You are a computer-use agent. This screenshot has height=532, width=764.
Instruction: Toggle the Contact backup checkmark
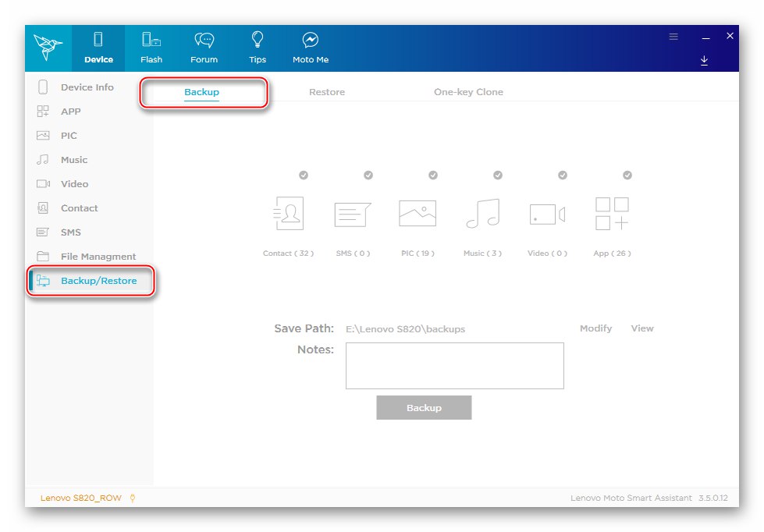(x=304, y=175)
